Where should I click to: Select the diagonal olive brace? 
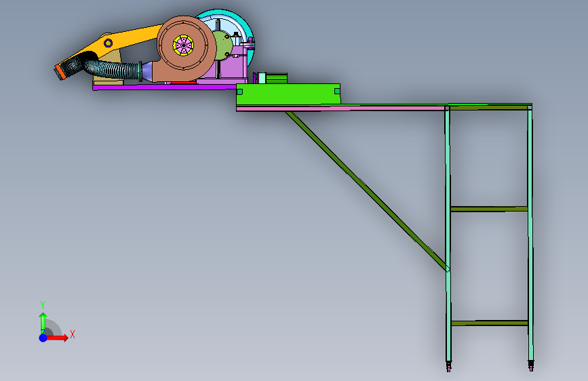pyautogui.click(x=367, y=190)
